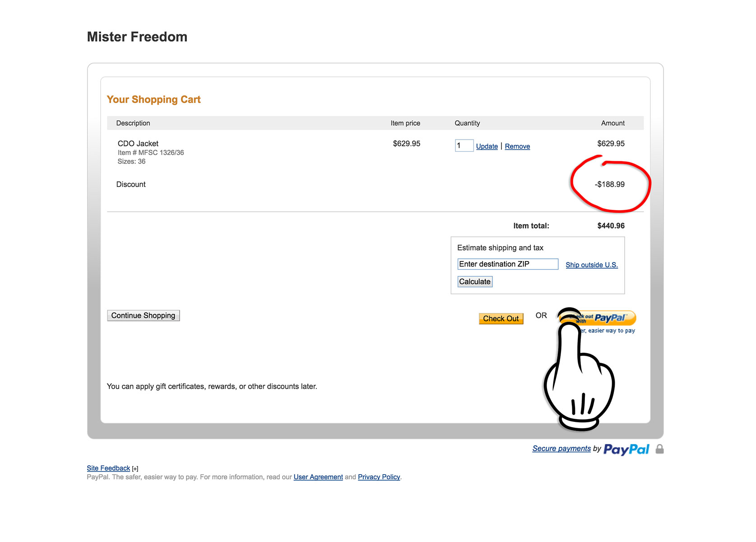Viewport: 756px width, 542px height.
Task: Open the Site Feedback link
Action: click(108, 468)
